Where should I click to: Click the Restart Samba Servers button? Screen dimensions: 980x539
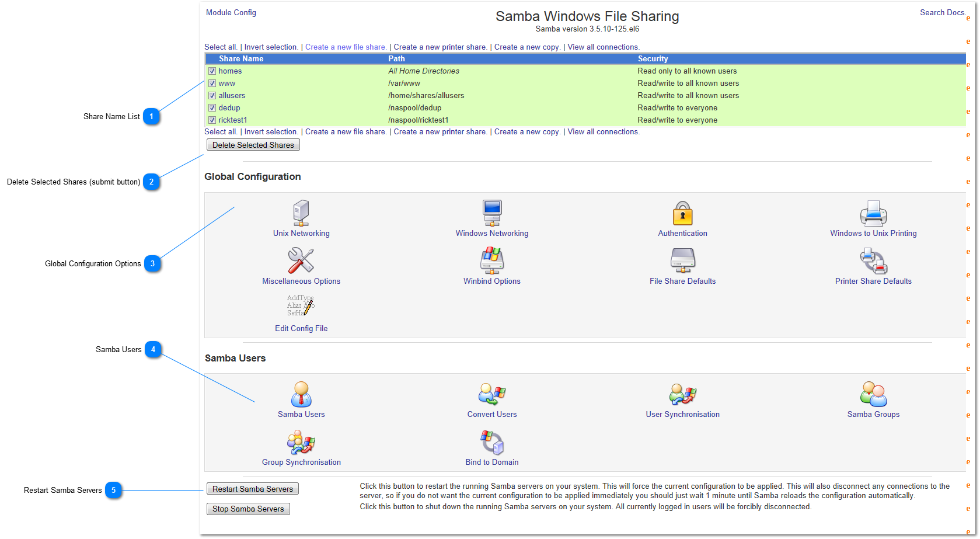click(x=253, y=489)
